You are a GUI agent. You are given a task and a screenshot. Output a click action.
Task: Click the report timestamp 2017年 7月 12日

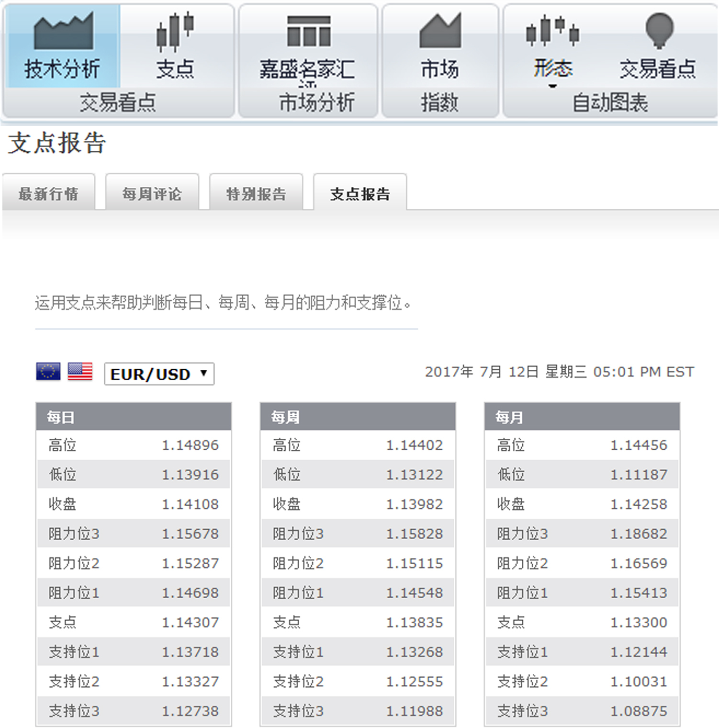[x=559, y=372]
